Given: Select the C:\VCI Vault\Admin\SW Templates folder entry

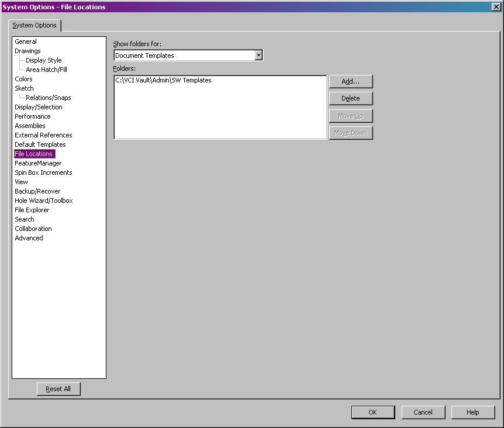Looking at the screenshot, I should coord(163,80).
